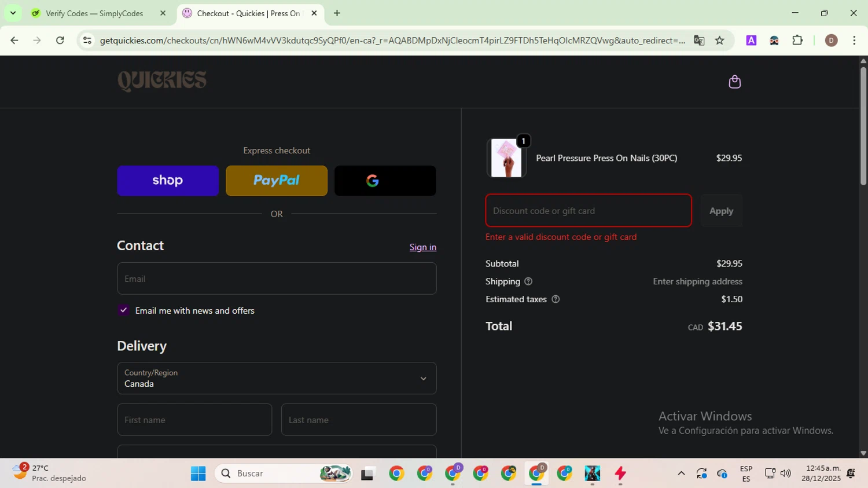868x488 pixels.
Task: Open the red lightning bolt taskbar app
Action: [620, 474]
